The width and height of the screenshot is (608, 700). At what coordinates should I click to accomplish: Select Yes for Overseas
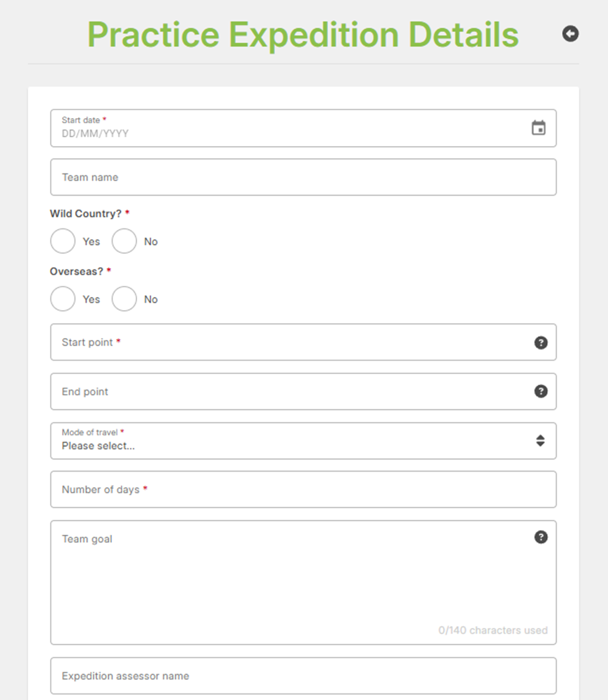point(63,299)
